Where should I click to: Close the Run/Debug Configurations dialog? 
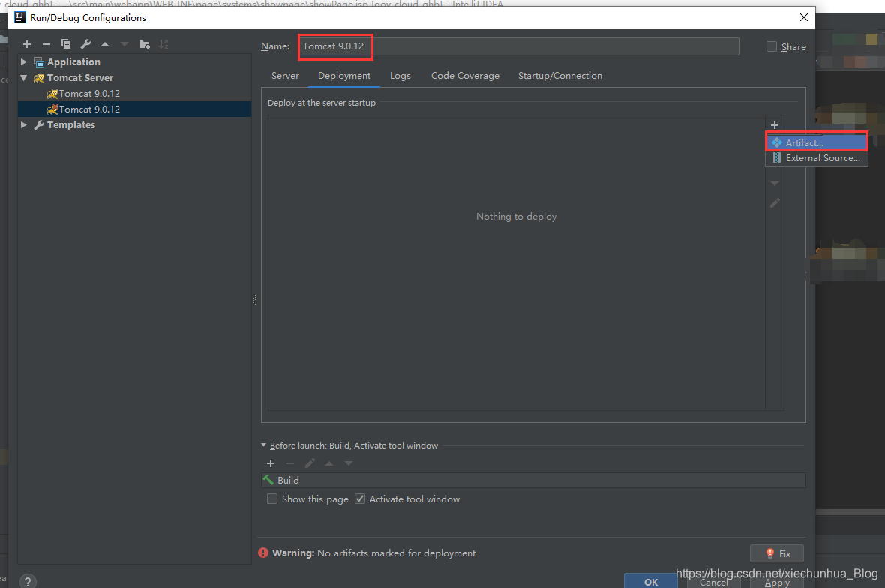804,17
